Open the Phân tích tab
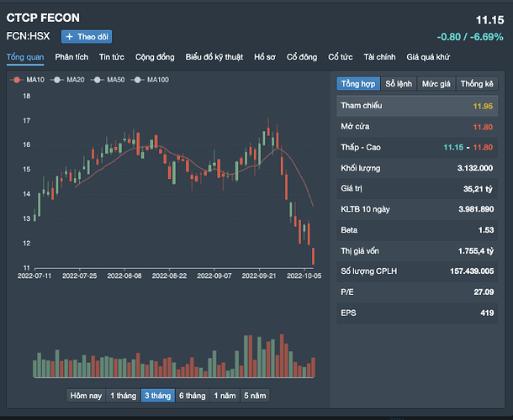Screen dimensions: 513x420 (x=71, y=57)
